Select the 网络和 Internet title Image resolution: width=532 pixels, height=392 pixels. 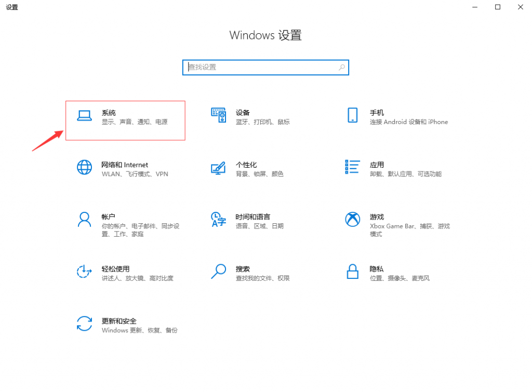[x=125, y=165]
